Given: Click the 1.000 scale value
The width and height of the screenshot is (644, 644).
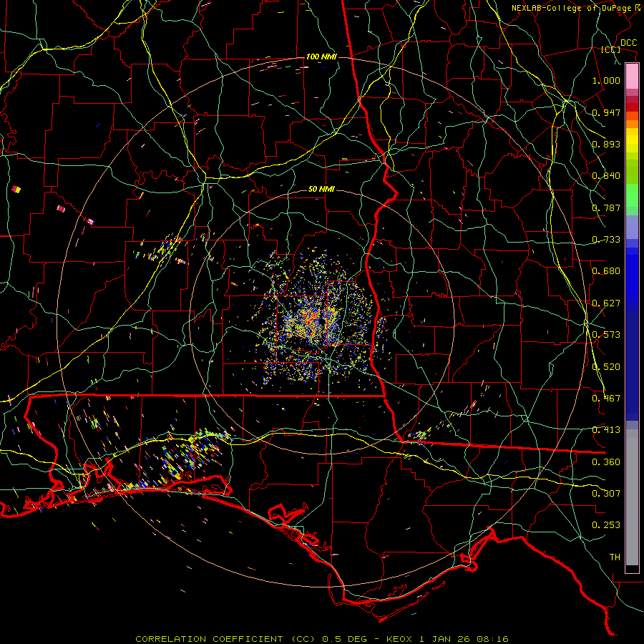Looking at the screenshot, I should [606, 80].
